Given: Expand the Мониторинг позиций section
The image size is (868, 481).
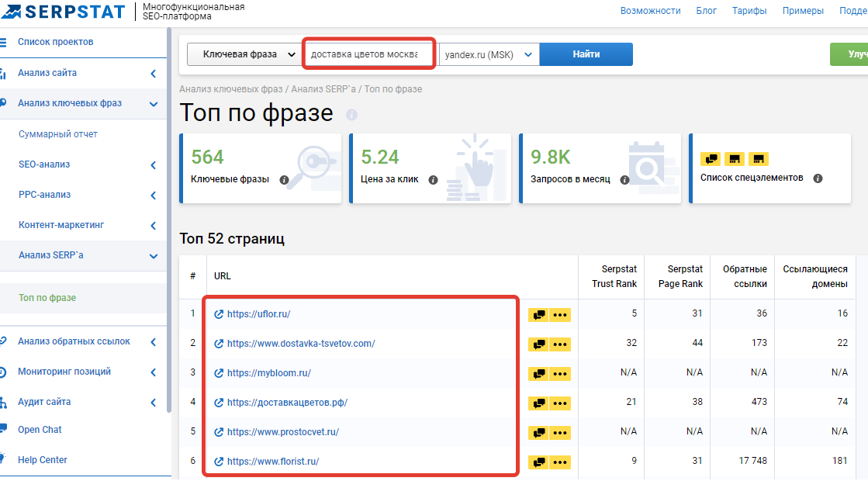Looking at the screenshot, I should (154, 372).
